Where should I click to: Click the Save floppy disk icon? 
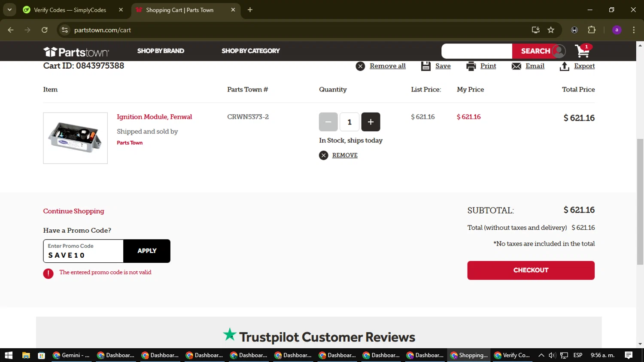[x=425, y=66]
